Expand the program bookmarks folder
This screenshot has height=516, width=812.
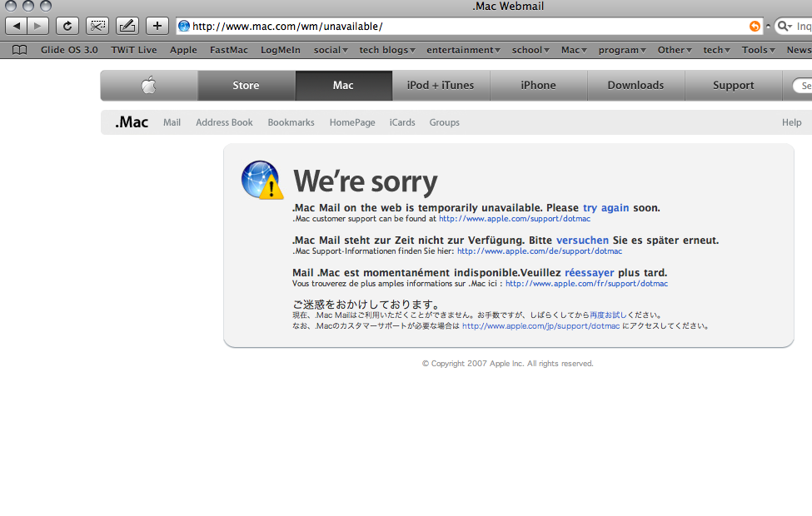pyautogui.click(x=622, y=50)
